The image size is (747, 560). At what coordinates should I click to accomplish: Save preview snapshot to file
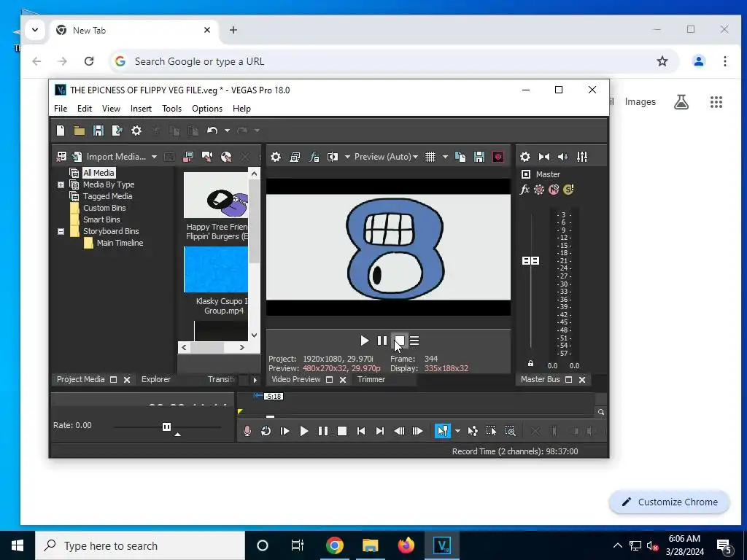[479, 157]
